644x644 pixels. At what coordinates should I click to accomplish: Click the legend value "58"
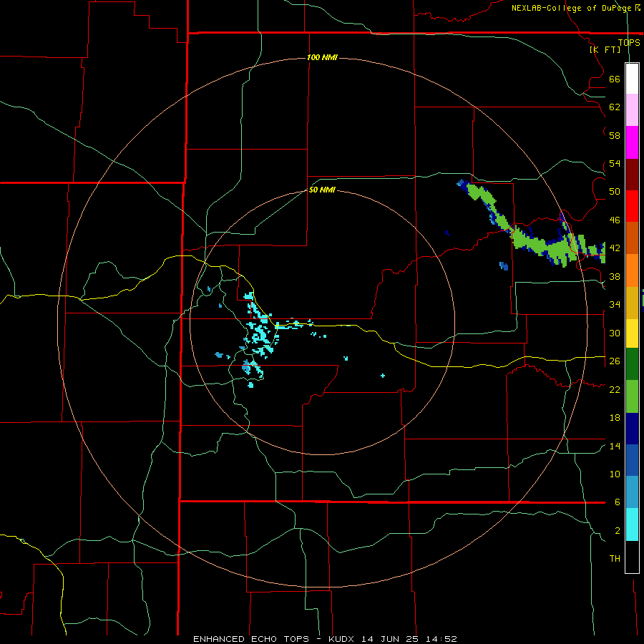[x=615, y=135]
